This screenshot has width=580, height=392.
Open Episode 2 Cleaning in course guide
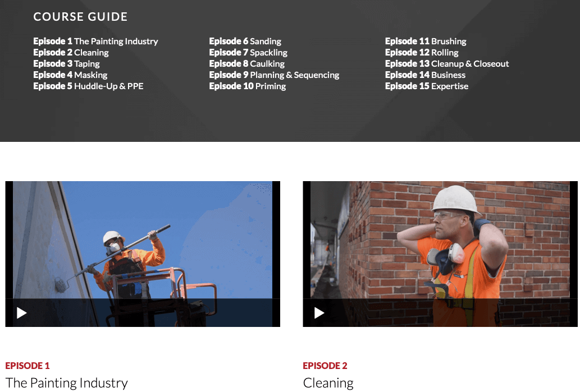[x=71, y=53]
